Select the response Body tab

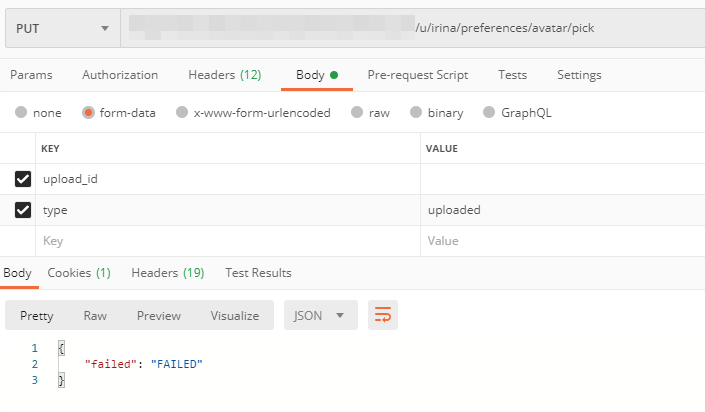coord(18,273)
